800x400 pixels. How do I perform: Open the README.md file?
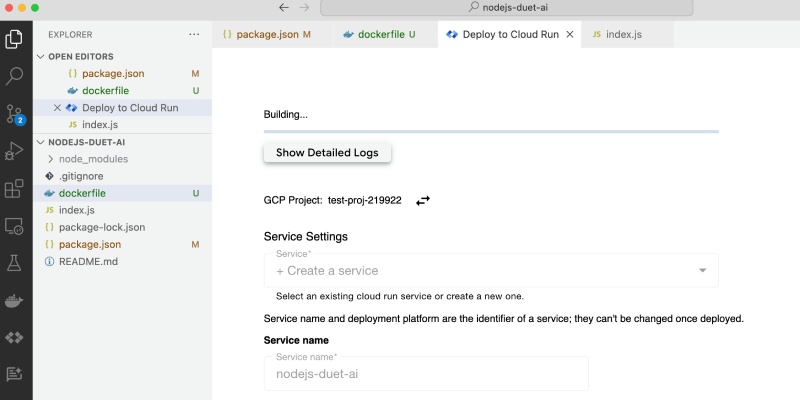pyautogui.click(x=122, y=262)
